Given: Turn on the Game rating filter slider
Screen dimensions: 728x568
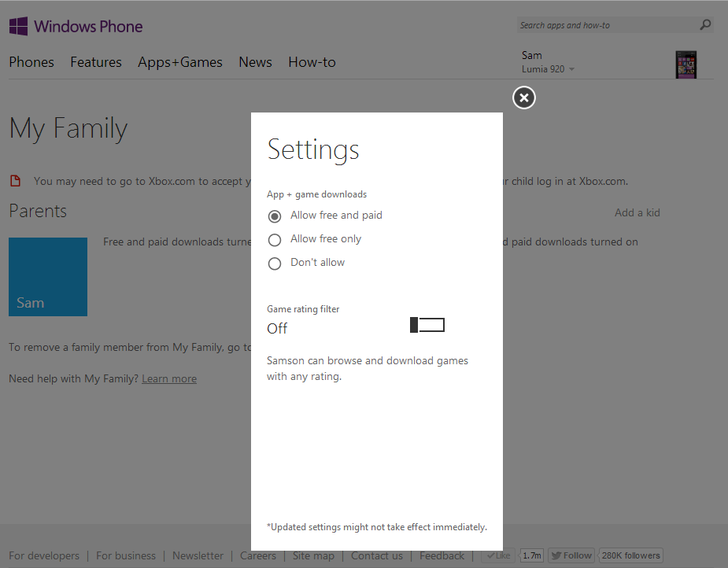Looking at the screenshot, I should click(427, 324).
